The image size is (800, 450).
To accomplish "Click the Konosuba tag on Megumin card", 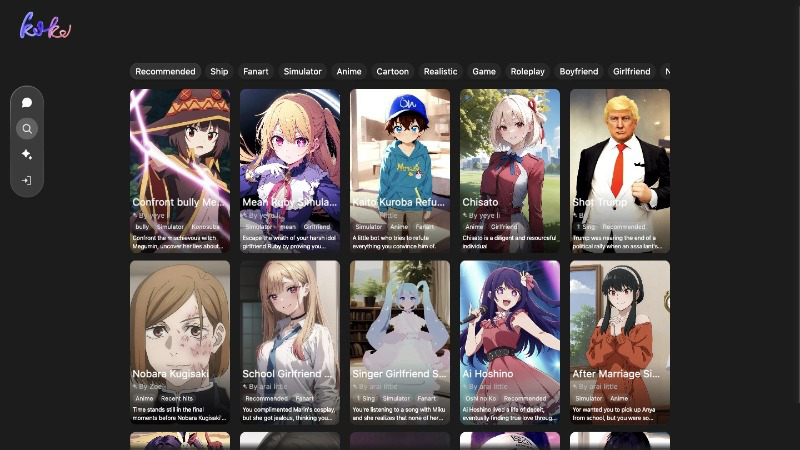I will point(206,227).
